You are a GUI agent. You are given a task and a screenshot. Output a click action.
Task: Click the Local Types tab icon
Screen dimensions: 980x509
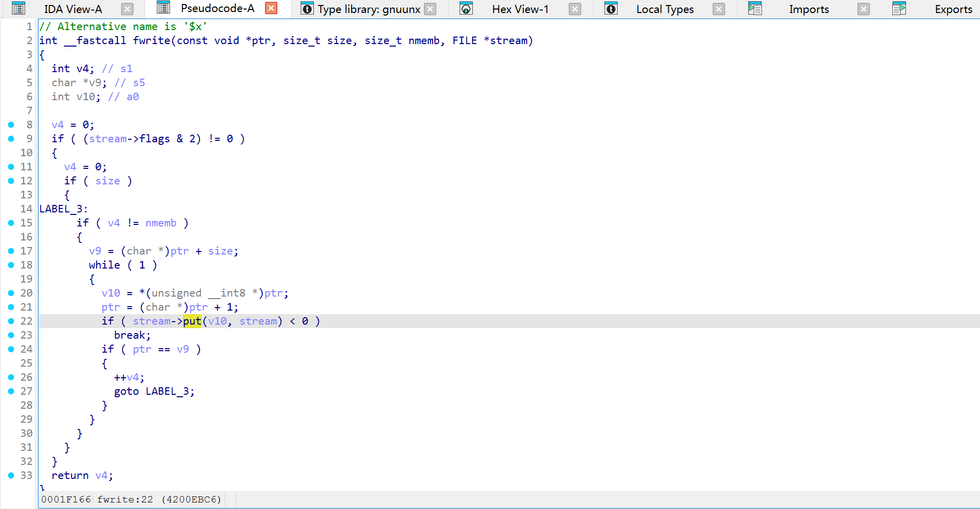[611, 9]
